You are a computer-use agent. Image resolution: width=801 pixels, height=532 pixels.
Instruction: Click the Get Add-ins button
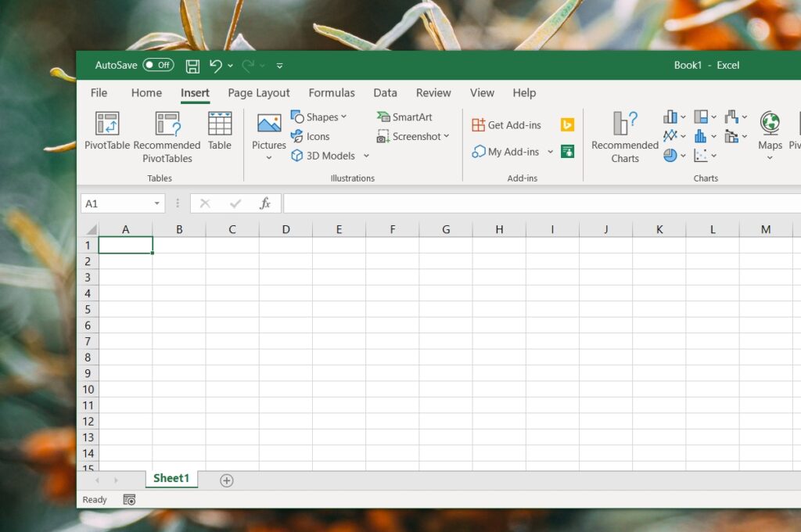[x=506, y=124]
